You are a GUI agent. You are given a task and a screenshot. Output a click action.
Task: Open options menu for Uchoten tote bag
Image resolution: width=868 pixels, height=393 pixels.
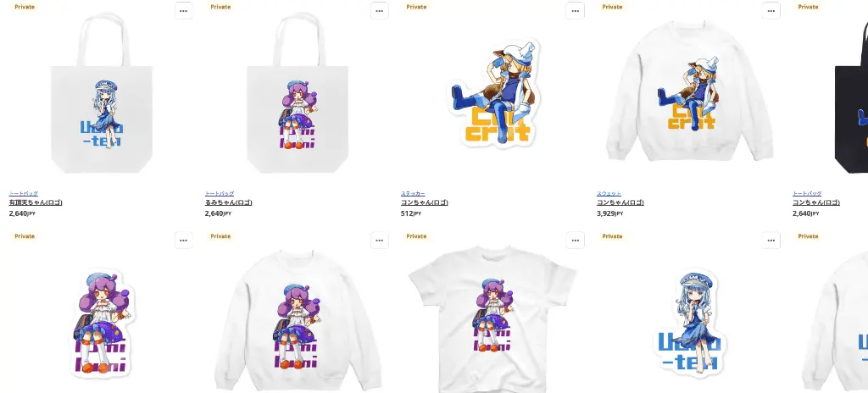184,10
